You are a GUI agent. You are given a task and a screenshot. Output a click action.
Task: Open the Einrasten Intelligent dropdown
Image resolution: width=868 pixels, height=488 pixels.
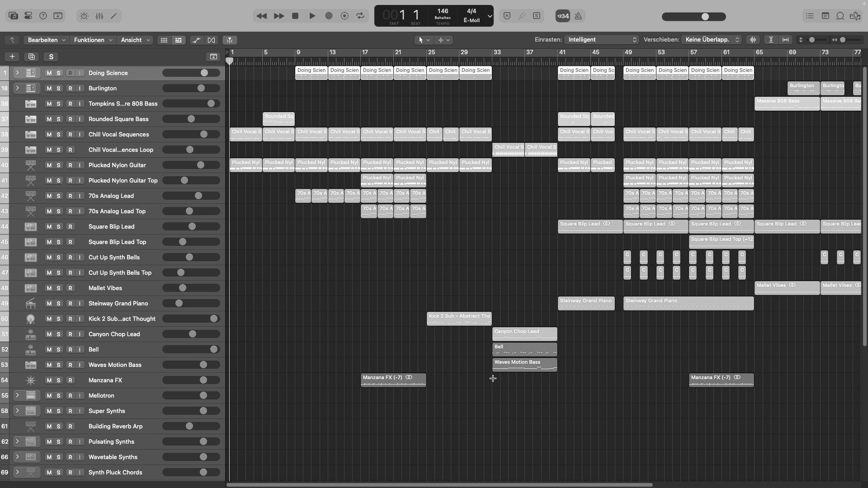click(x=601, y=40)
